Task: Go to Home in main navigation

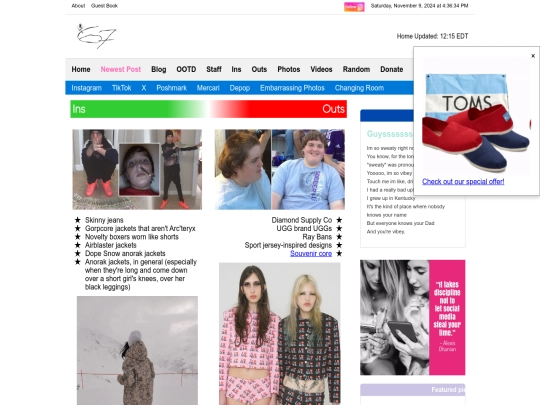Action: [x=81, y=69]
